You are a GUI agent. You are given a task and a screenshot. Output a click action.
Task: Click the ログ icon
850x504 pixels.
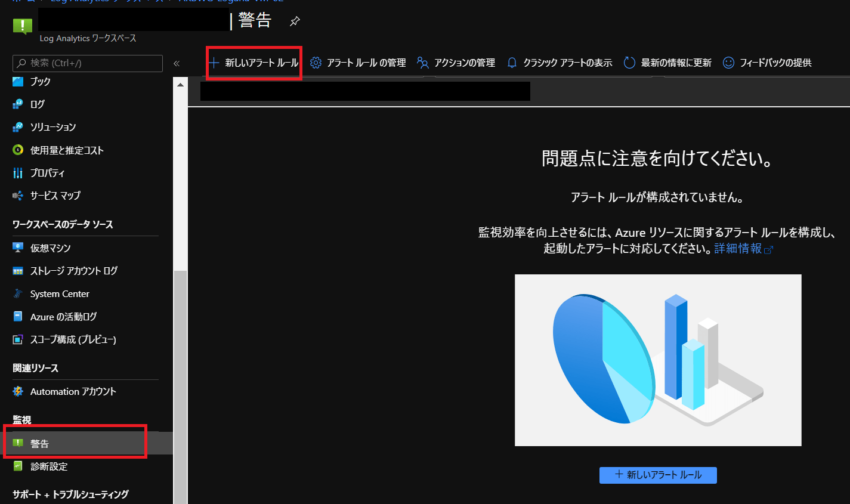pos(18,104)
